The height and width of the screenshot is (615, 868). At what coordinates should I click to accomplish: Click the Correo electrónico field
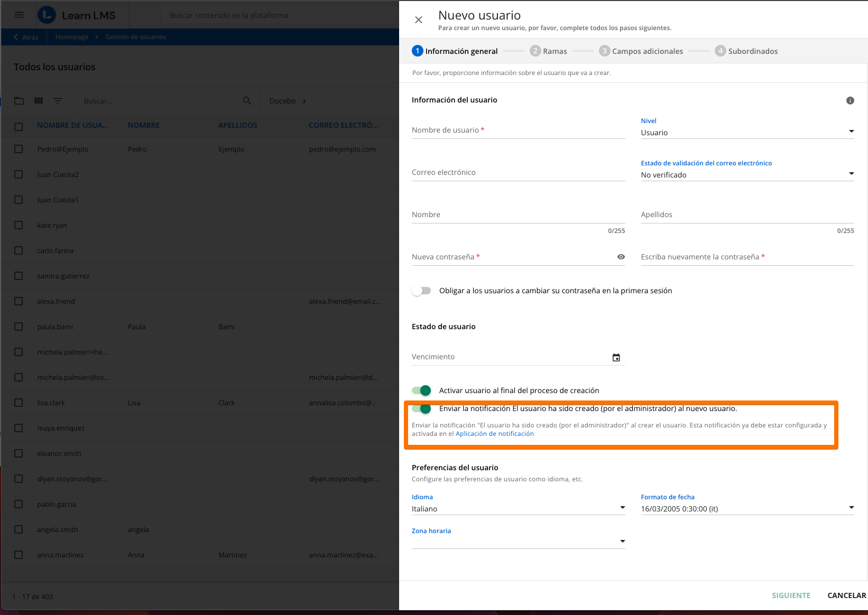[519, 173]
